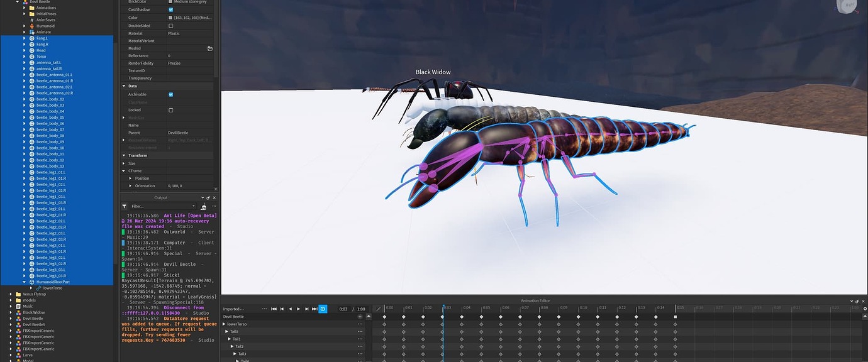Click the current time field showing 0:03
868x362 pixels.
[x=343, y=309]
